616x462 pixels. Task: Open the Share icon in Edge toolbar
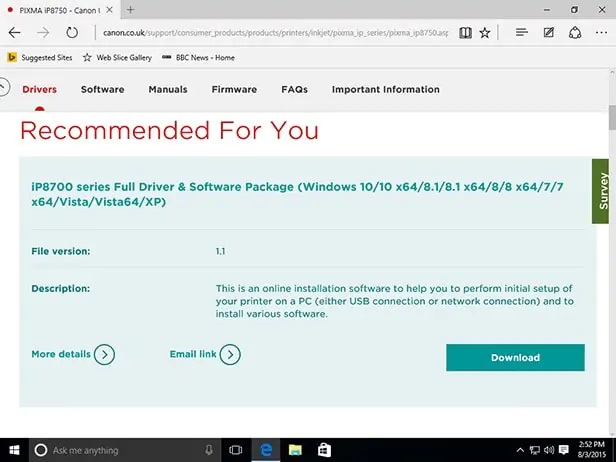pyautogui.click(x=575, y=33)
